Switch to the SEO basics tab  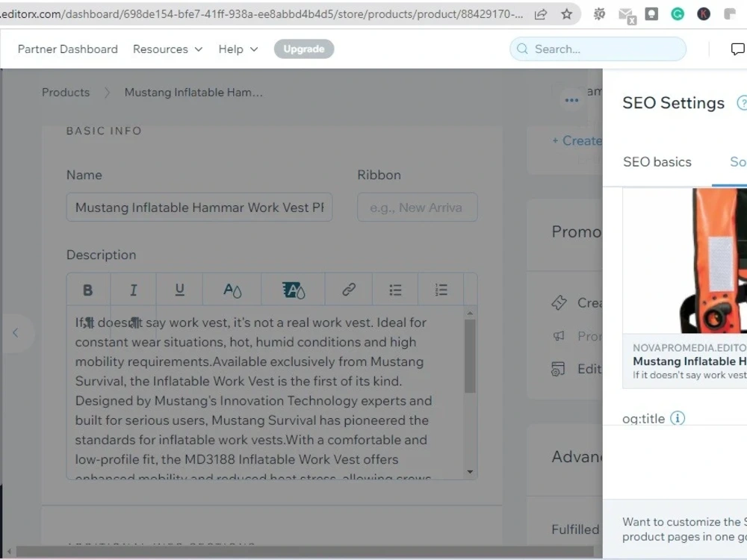coord(657,162)
